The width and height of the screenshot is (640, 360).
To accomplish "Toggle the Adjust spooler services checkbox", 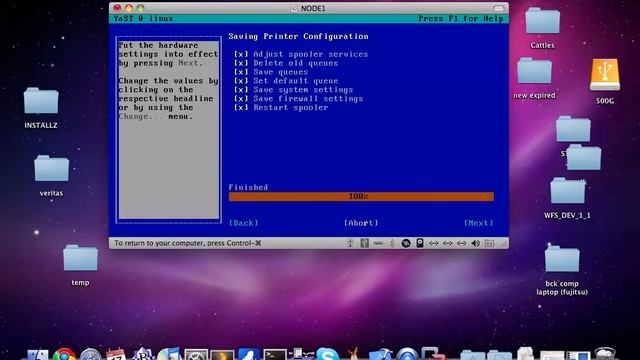I will [x=241, y=54].
